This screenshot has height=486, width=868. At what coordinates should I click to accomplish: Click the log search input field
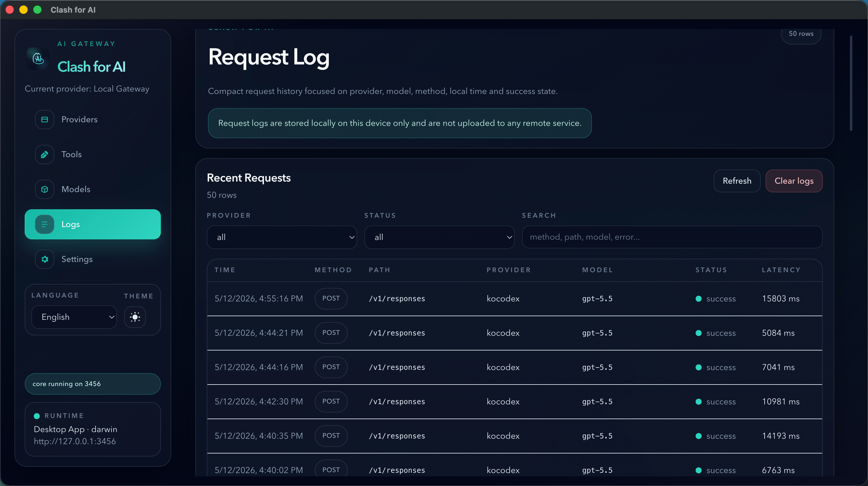(x=672, y=237)
